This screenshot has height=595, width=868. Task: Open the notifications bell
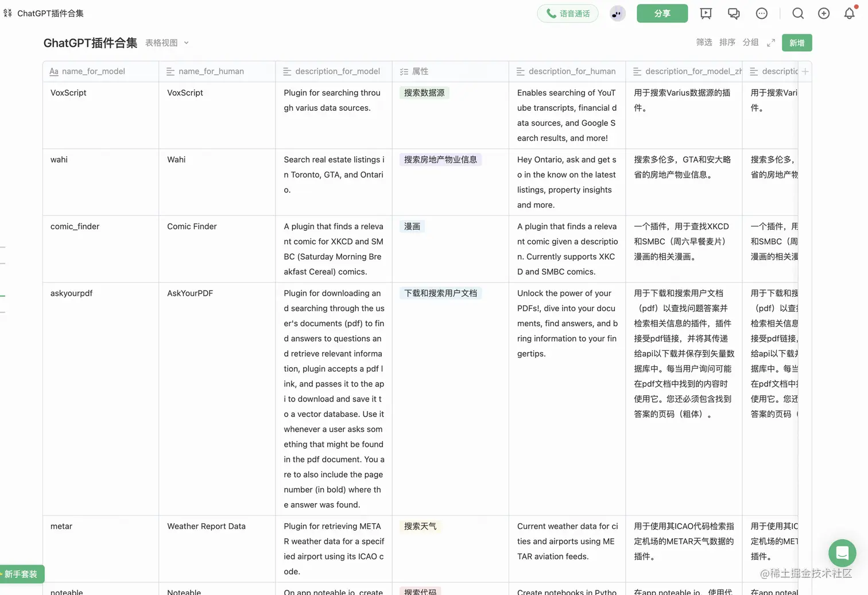850,13
